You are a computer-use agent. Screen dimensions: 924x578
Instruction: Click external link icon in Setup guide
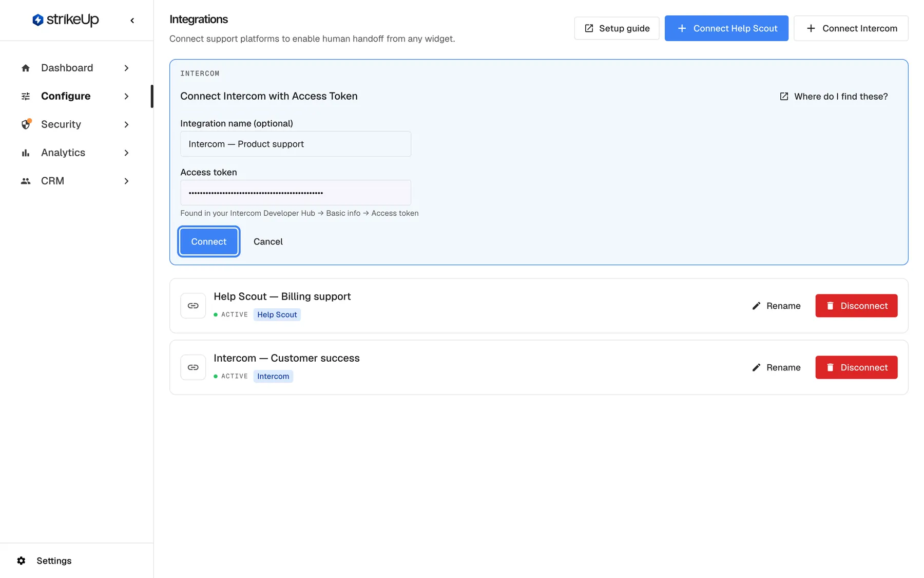tap(589, 28)
